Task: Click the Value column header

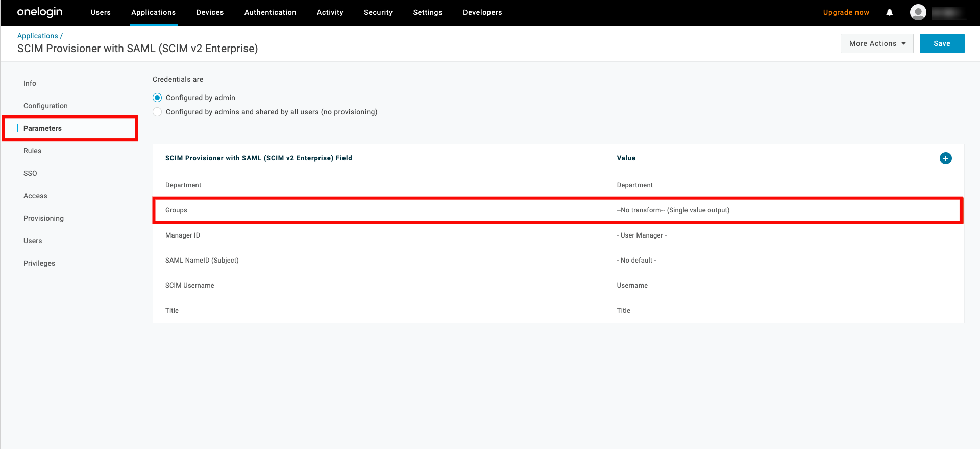Action: pyautogui.click(x=626, y=158)
